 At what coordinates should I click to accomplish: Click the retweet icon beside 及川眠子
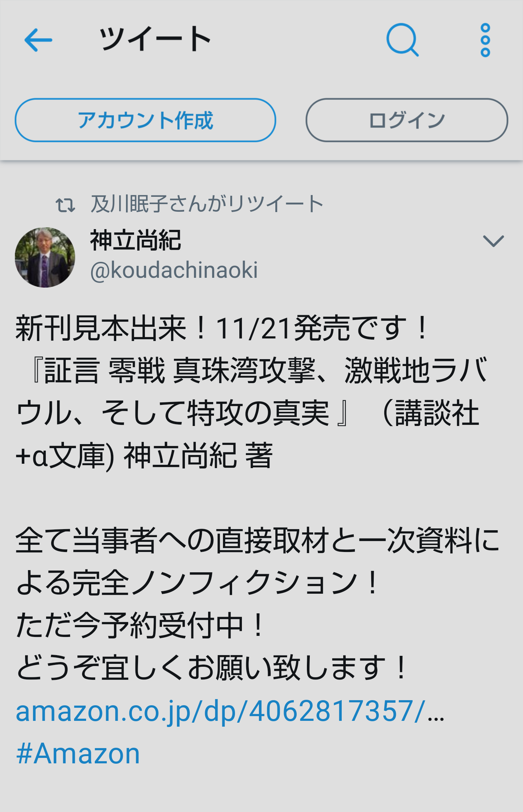pos(65,205)
